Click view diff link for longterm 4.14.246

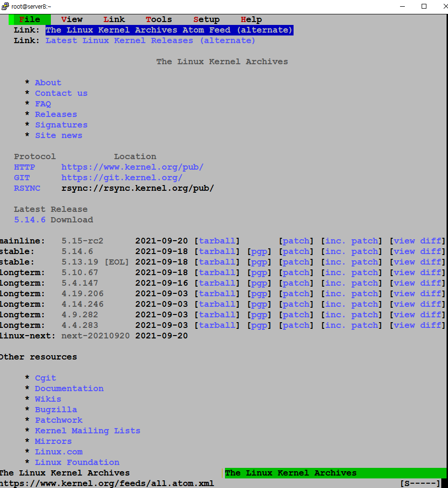[x=417, y=304]
